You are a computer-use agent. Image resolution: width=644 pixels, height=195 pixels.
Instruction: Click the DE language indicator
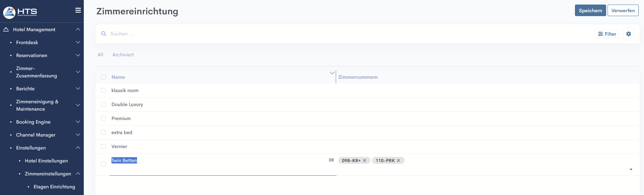[x=331, y=160]
